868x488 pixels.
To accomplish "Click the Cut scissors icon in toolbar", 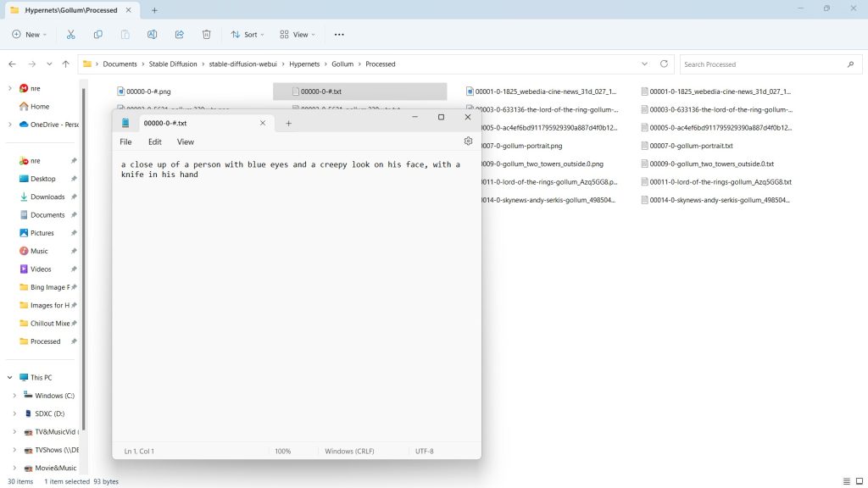I will coord(70,35).
